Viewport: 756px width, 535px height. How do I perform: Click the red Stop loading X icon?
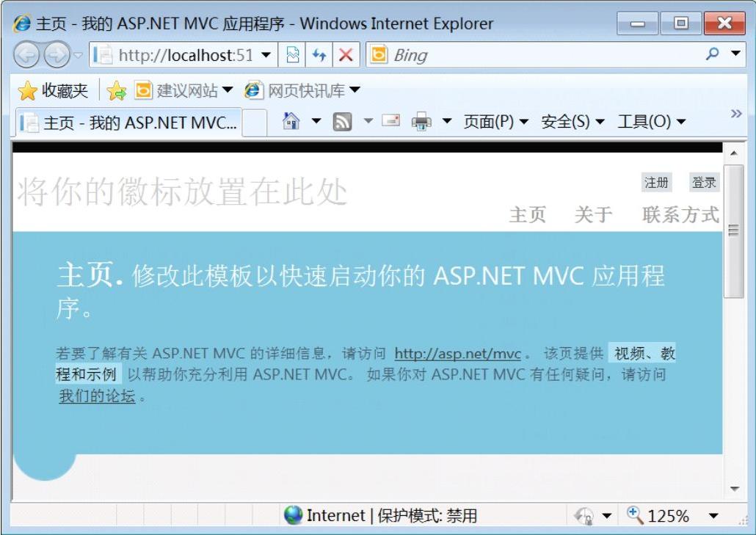click(346, 56)
